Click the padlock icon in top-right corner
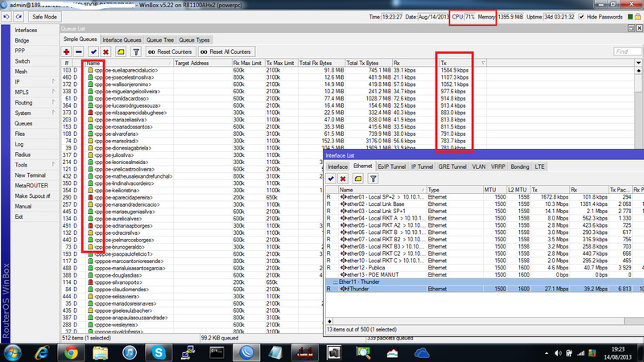Screen dimensions: 644x362 [x=638, y=17]
